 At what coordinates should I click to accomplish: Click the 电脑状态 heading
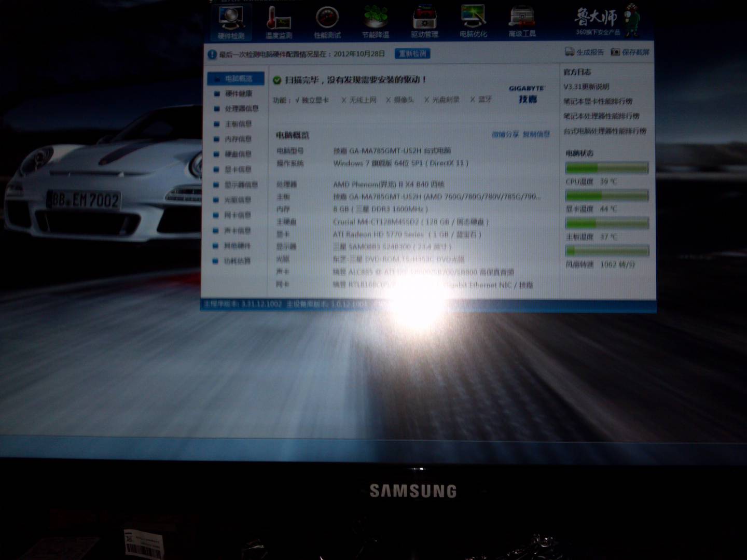coord(579,153)
